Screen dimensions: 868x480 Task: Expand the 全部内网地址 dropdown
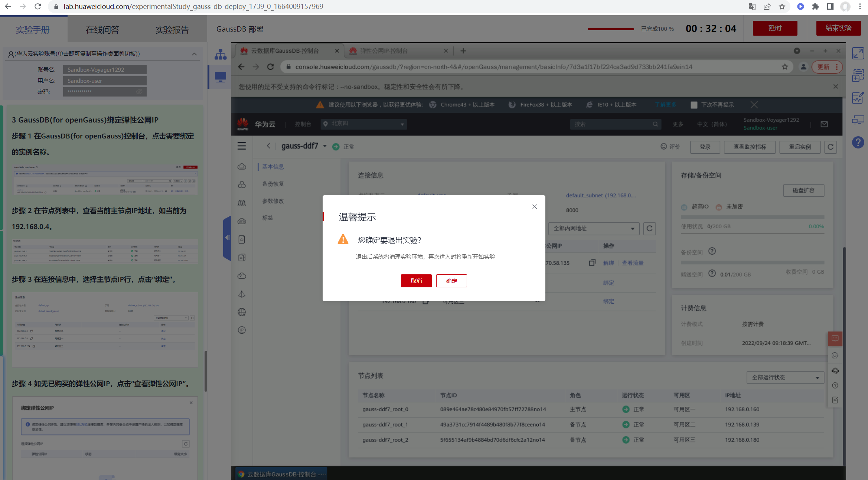coord(594,228)
